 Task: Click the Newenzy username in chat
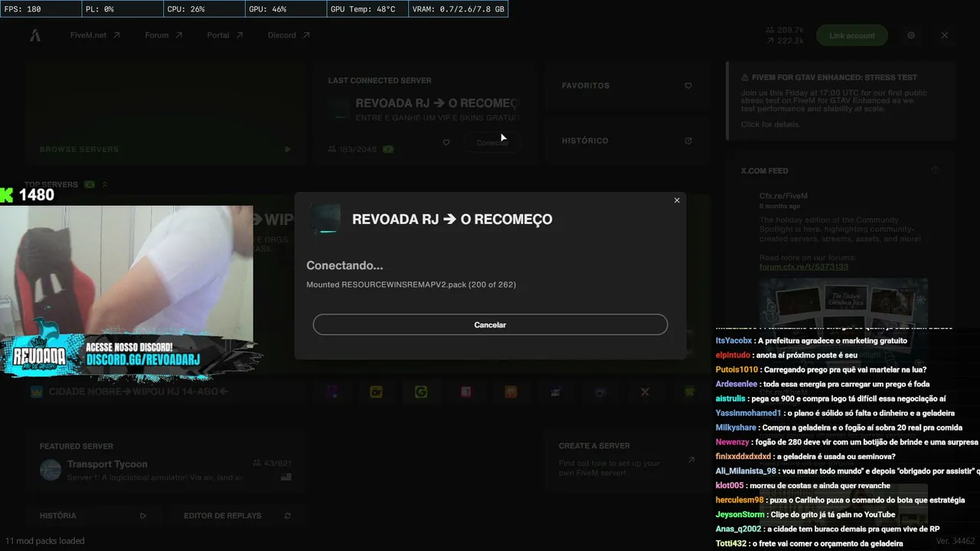(733, 442)
